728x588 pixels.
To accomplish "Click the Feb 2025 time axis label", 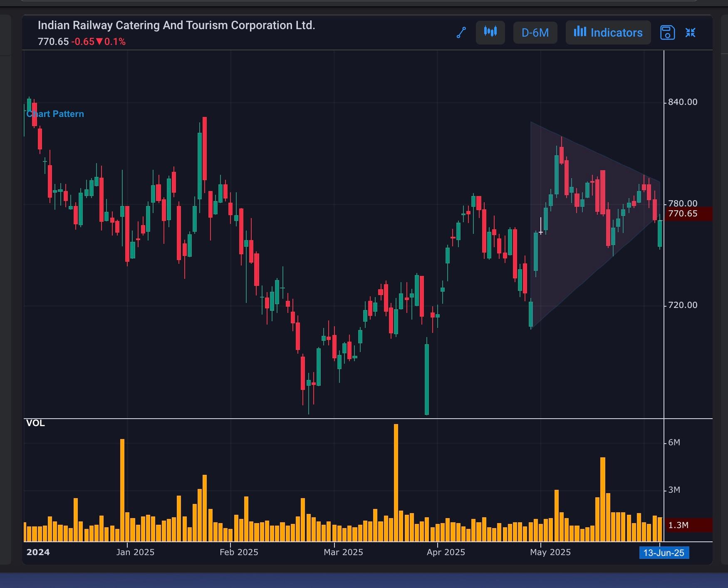I will tap(239, 552).
